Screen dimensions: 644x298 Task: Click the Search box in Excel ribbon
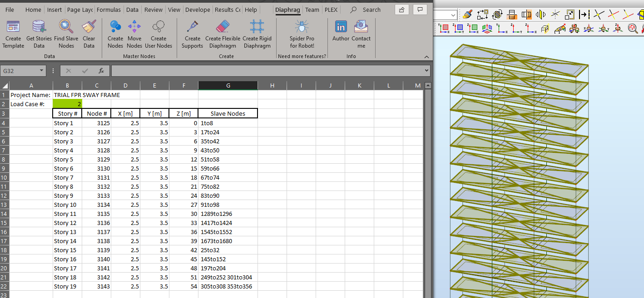click(x=367, y=10)
